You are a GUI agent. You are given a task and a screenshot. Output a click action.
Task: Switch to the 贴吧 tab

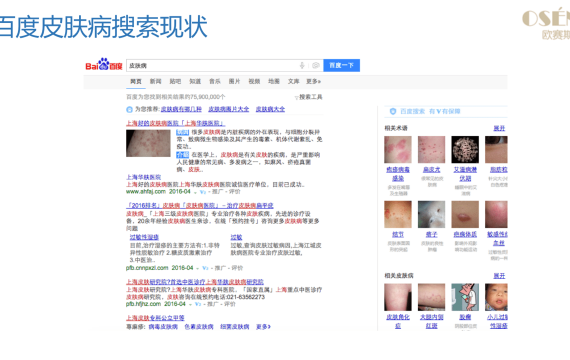(175, 81)
